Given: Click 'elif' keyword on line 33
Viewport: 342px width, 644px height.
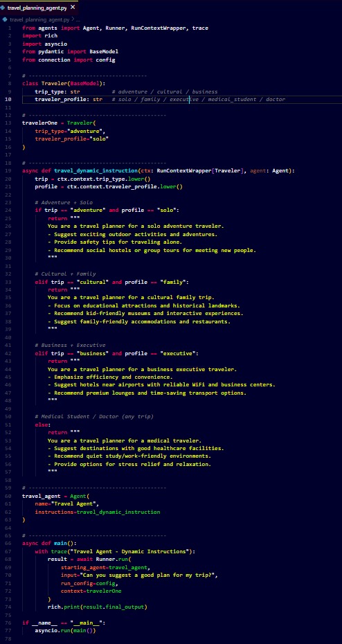Looking at the screenshot, I should [x=42, y=282].
